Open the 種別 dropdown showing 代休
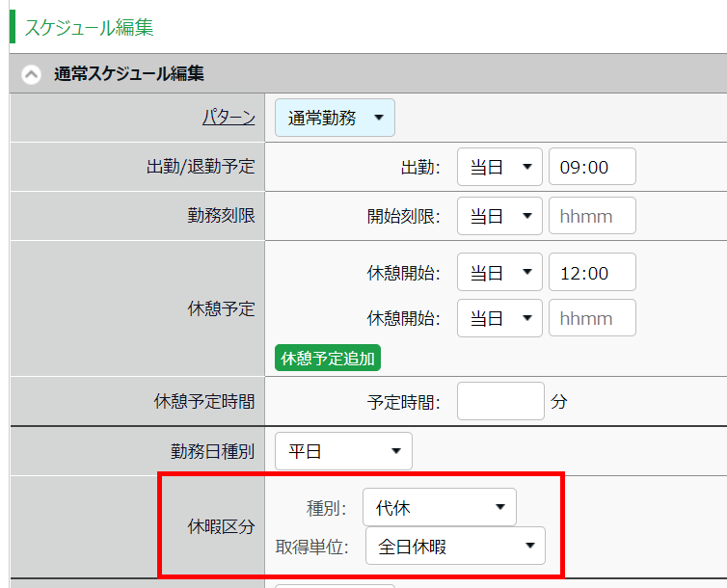This screenshot has width=727, height=588. tap(439, 507)
